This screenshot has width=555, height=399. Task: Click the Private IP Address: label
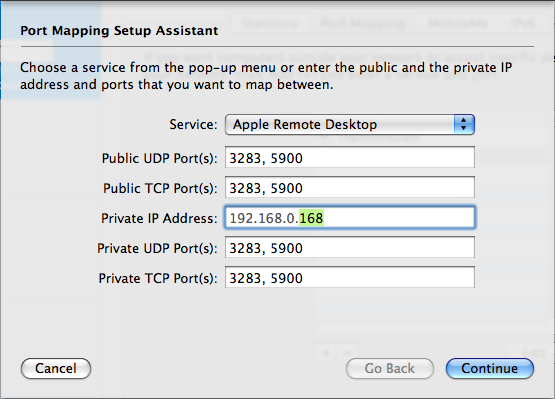click(159, 218)
